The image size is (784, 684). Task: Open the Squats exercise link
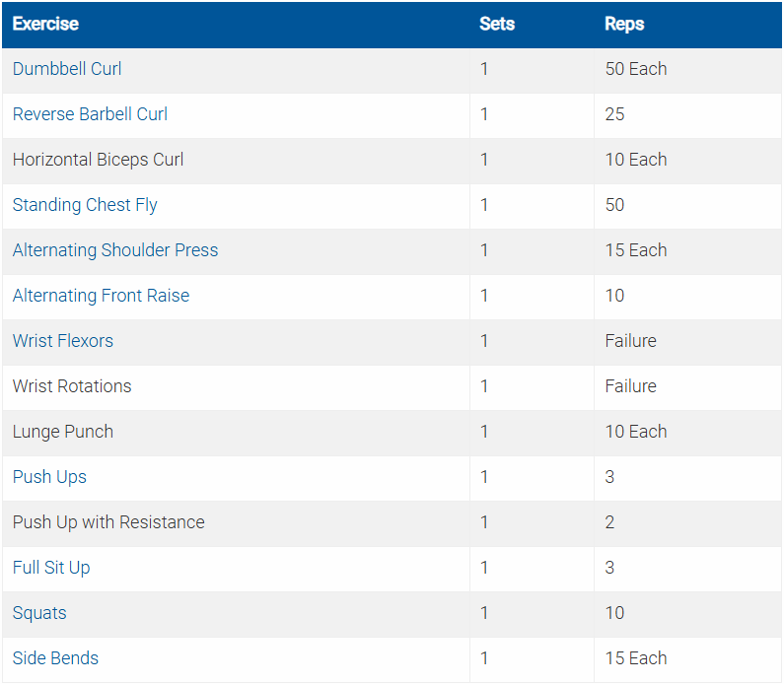39,613
